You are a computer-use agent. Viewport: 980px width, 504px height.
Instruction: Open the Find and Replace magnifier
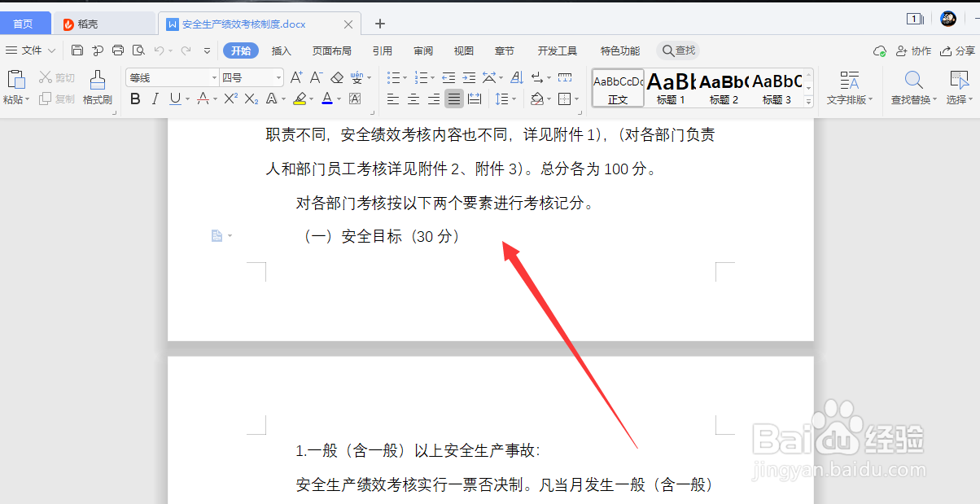(914, 80)
